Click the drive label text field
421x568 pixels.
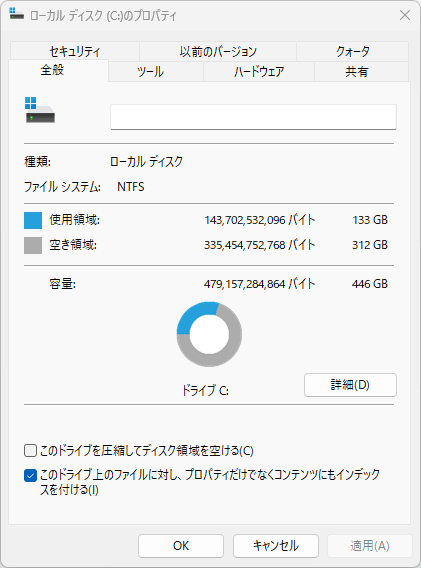(253, 117)
